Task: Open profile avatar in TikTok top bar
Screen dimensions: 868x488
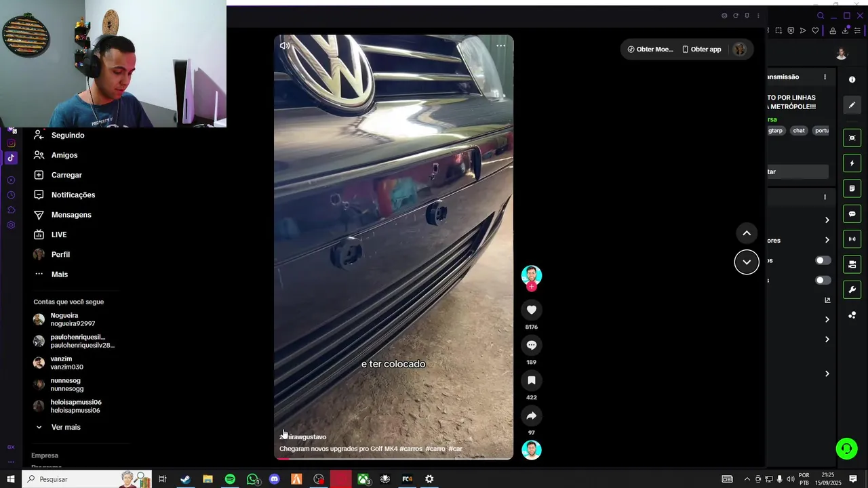Action: point(739,49)
